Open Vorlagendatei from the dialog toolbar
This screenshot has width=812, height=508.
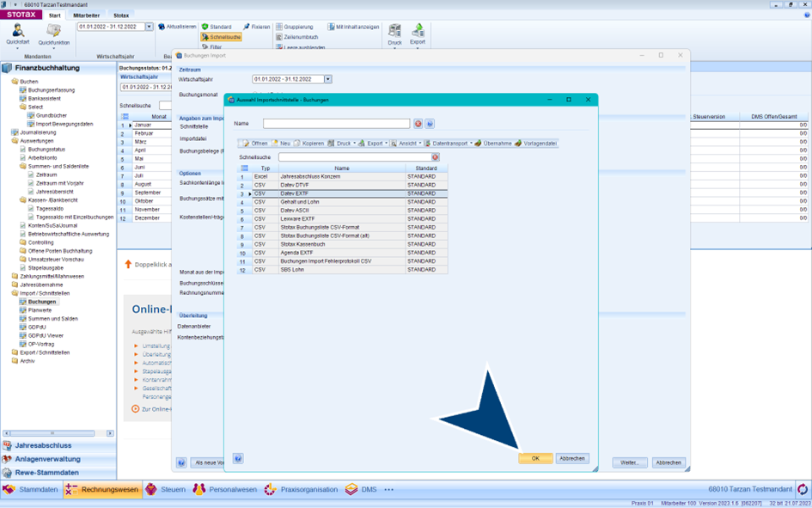click(518, 144)
